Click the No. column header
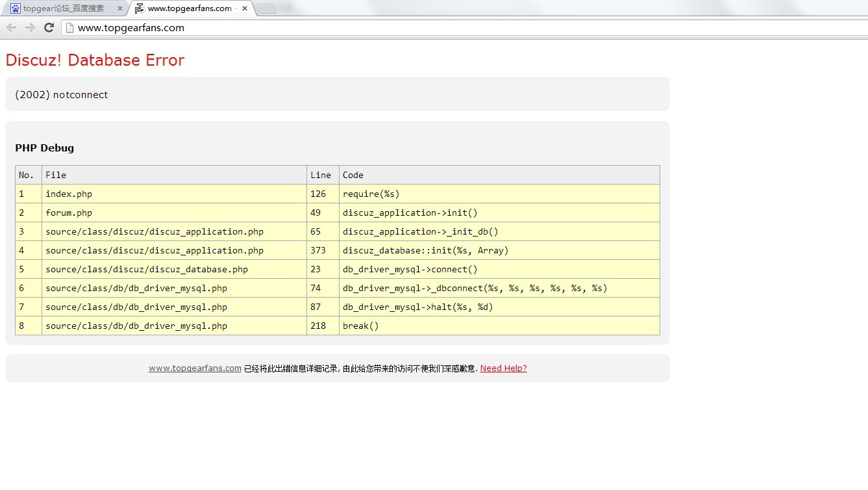Viewport: 868px width, 490px height. (29, 175)
